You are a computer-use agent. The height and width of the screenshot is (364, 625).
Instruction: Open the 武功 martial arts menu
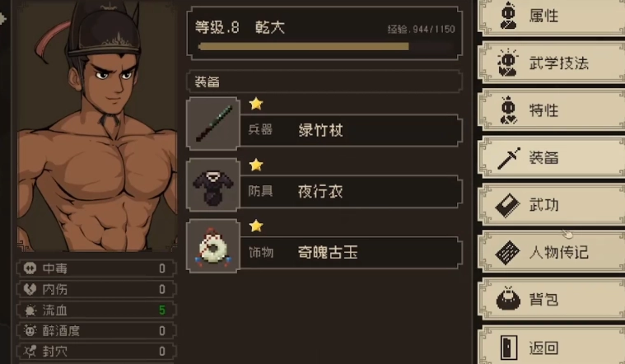(551, 205)
